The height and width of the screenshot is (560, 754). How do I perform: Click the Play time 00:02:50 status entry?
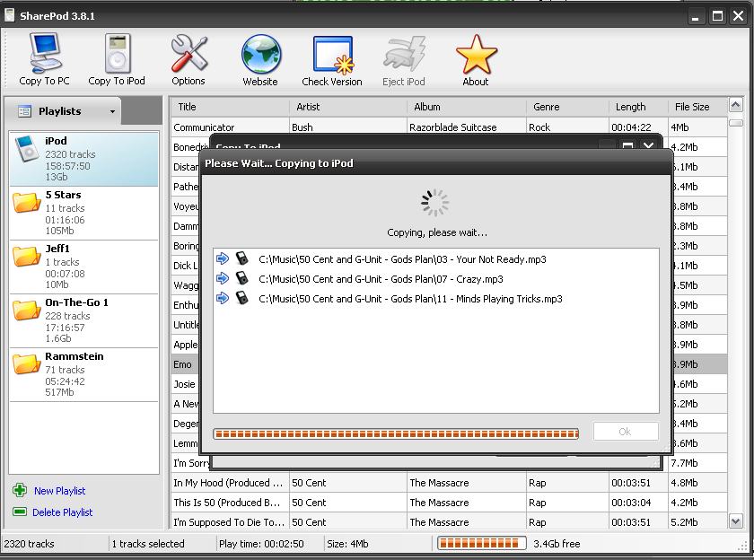261,544
